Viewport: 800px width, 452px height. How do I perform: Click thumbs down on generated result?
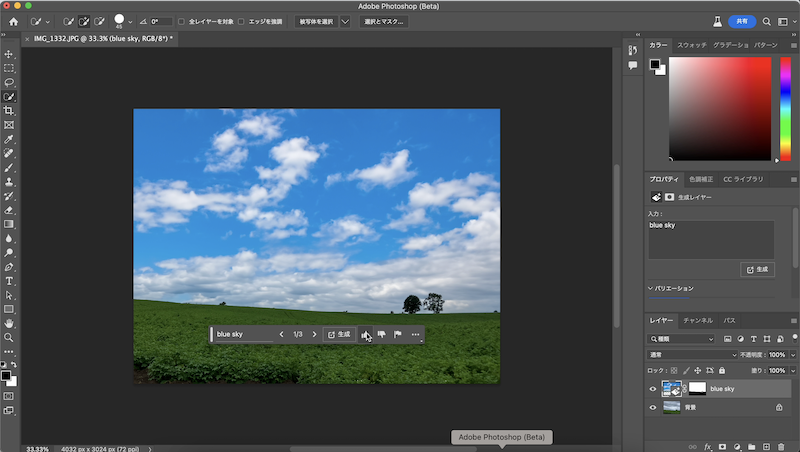coord(382,334)
